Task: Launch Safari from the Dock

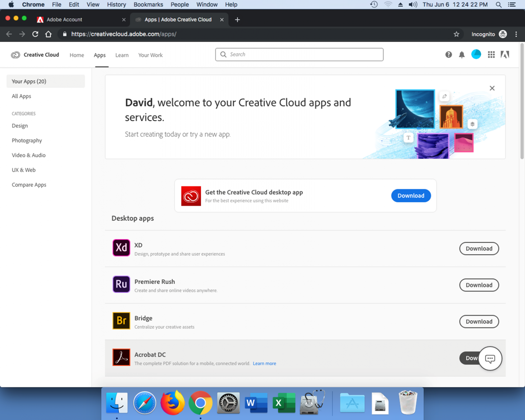Action: [145, 403]
